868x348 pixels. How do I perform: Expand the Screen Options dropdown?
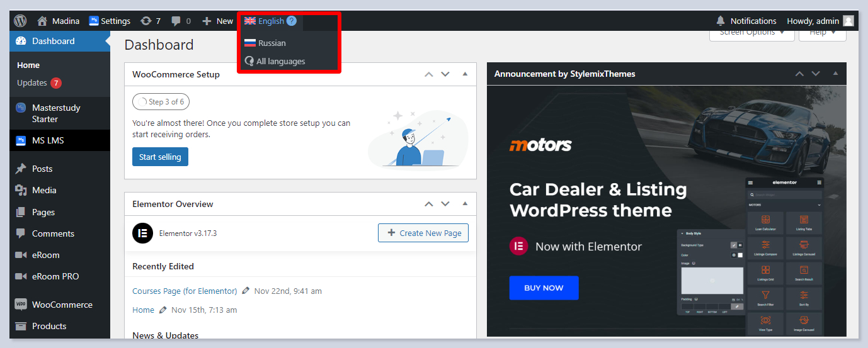click(751, 33)
